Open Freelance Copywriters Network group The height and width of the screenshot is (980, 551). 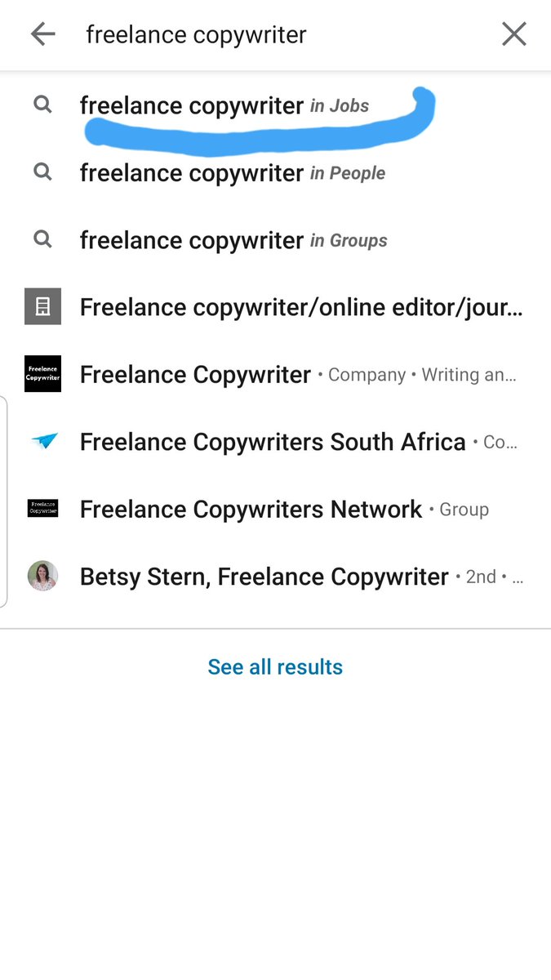pyautogui.click(x=275, y=509)
